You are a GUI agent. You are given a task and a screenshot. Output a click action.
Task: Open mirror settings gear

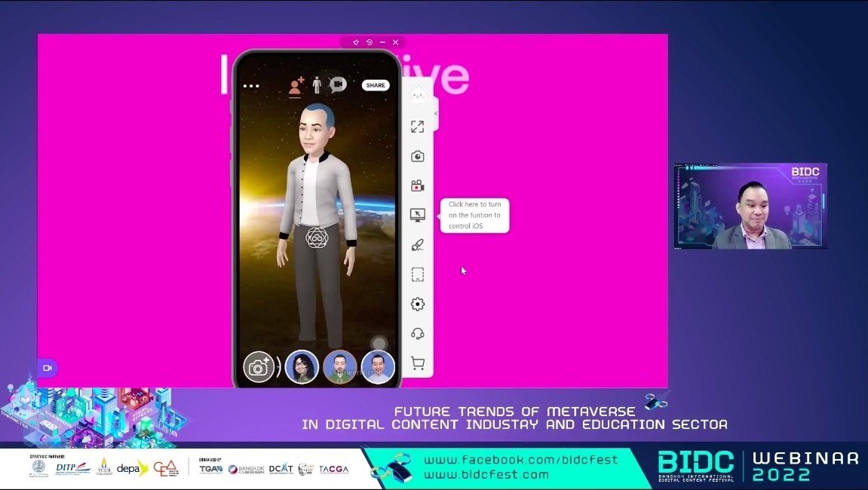(x=417, y=304)
